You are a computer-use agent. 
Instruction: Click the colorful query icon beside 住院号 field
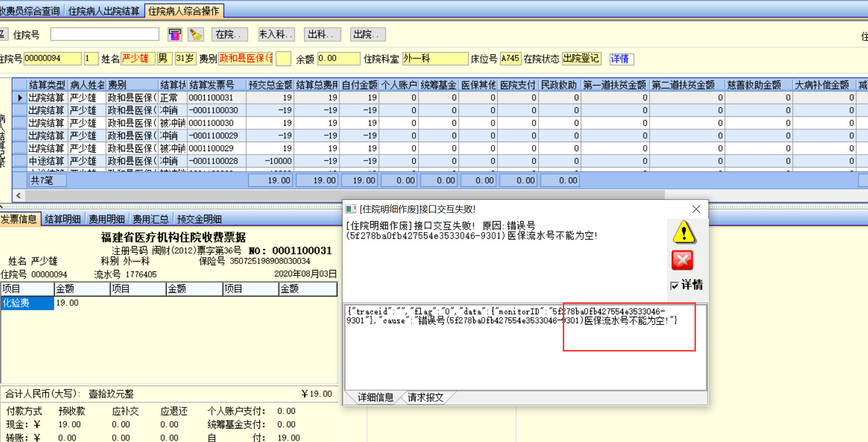(x=175, y=34)
